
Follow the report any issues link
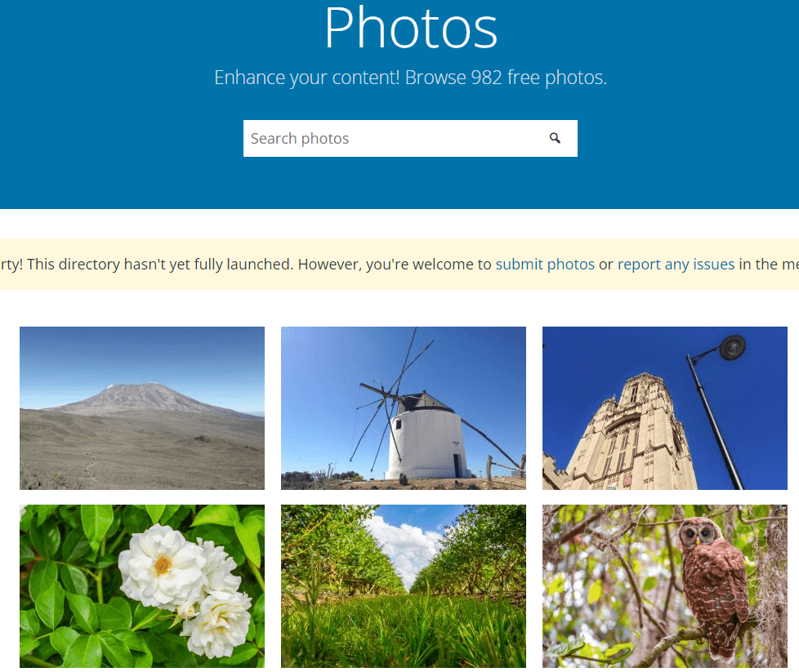(x=676, y=264)
